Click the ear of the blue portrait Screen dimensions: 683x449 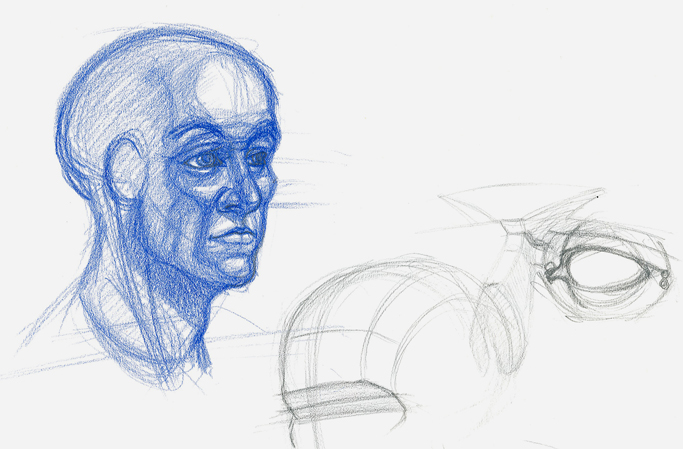pos(125,169)
